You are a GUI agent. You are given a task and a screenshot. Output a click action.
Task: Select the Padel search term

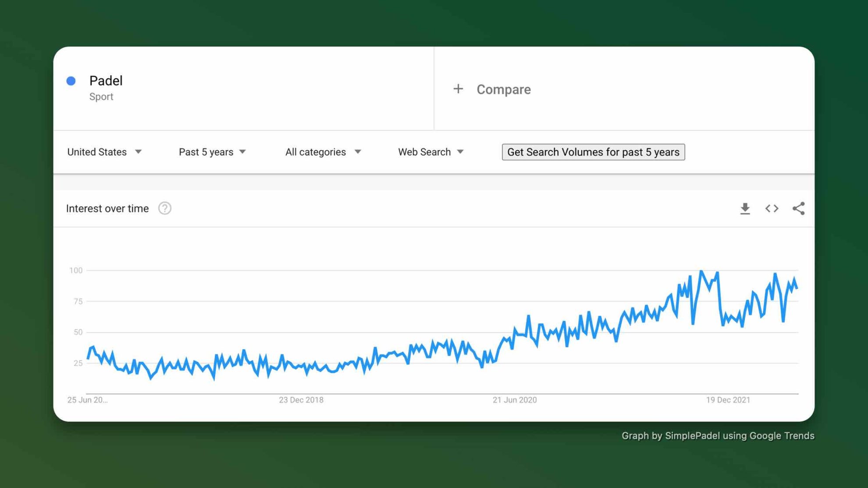(106, 81)
